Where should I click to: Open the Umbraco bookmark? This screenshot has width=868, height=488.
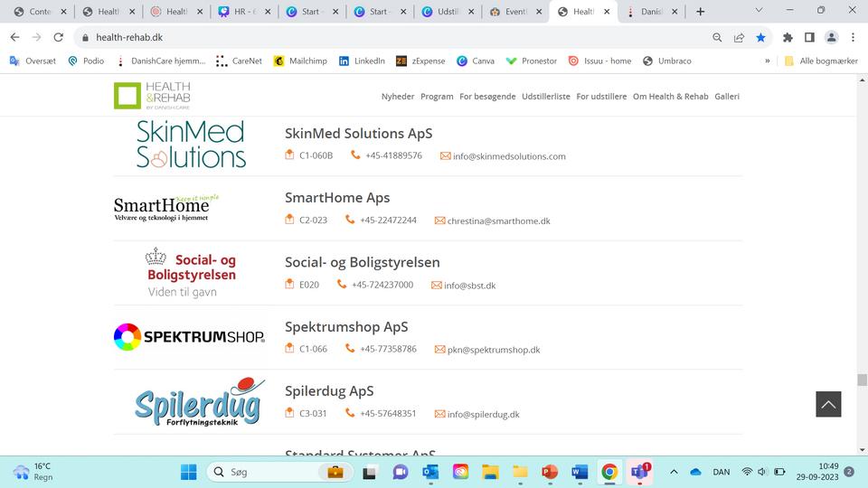[667, 61]
